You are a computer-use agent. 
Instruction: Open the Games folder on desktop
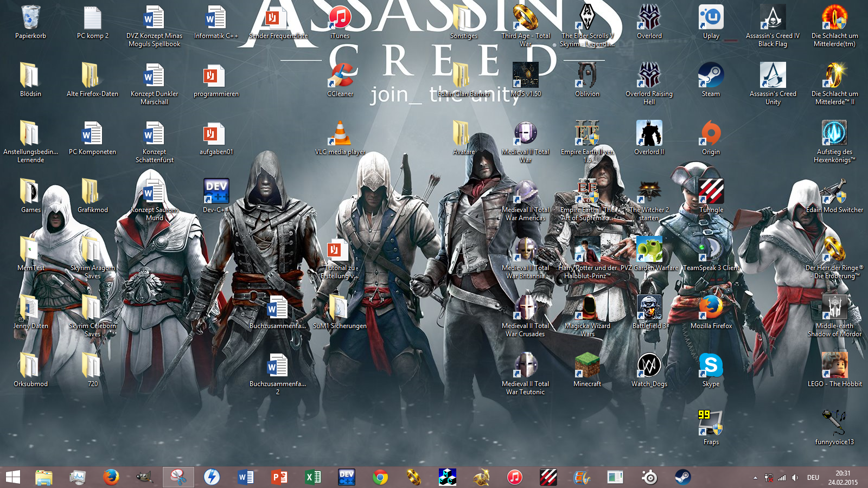(30, 191)
